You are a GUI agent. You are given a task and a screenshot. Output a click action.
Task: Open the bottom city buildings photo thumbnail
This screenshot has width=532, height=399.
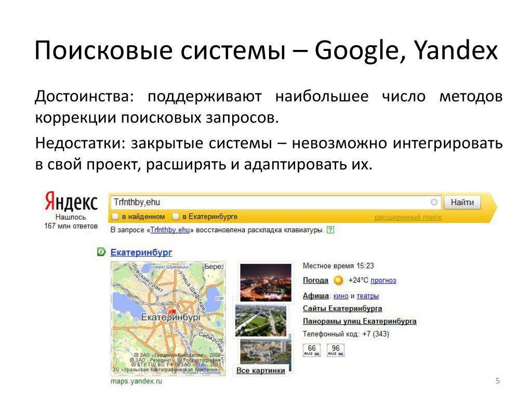coord(265,351)
